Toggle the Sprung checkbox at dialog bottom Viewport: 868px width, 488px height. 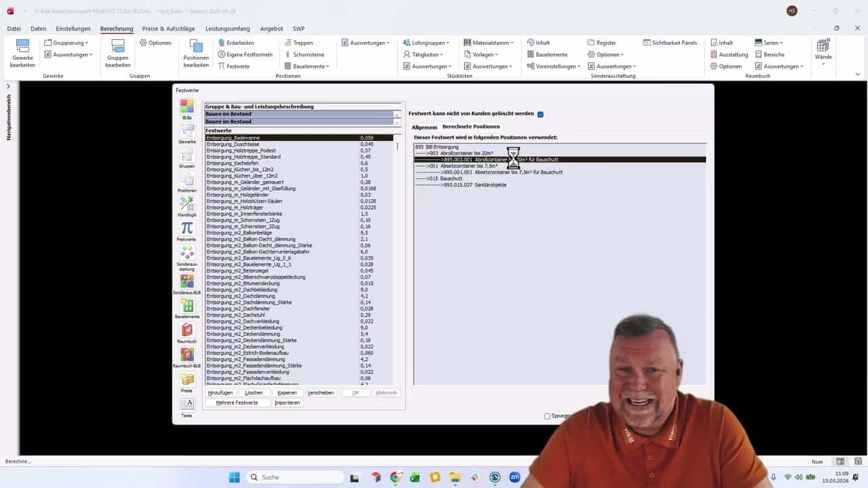pos(547,416)
